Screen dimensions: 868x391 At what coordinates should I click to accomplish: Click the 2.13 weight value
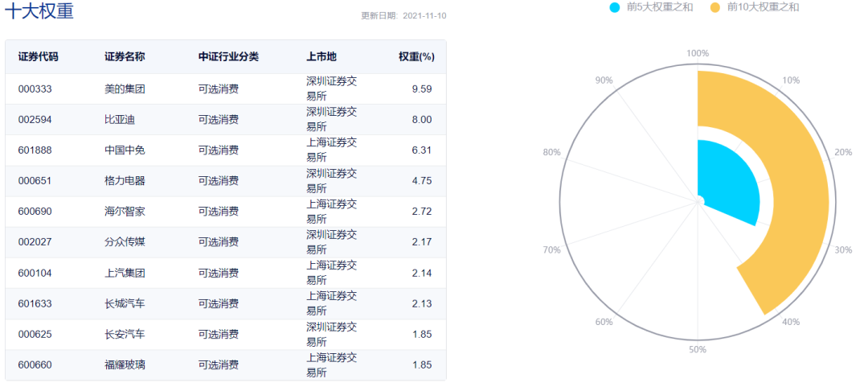(422, 303)
